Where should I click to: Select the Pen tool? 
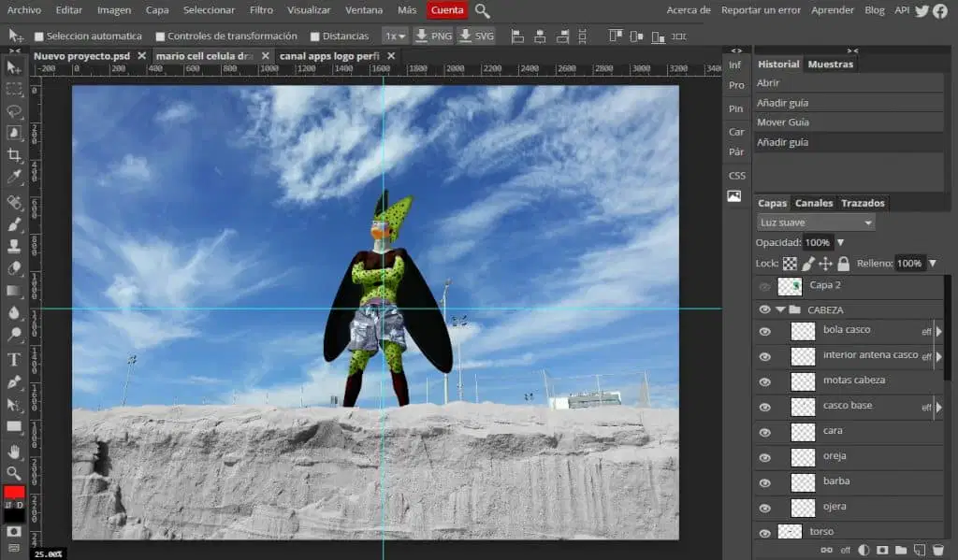point(13,382)
